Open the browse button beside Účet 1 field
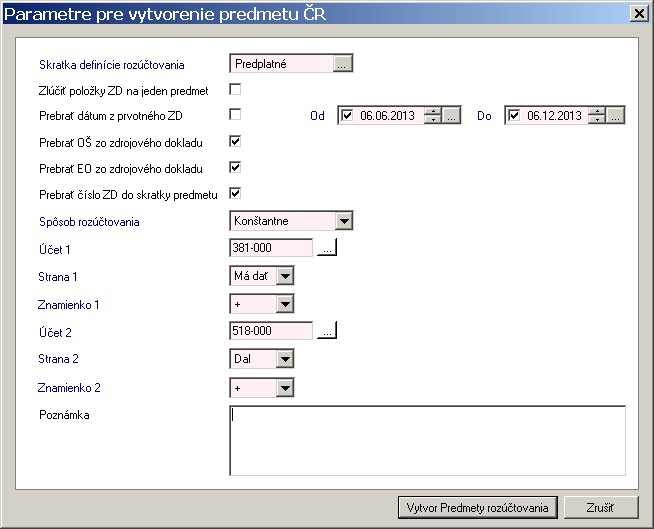The image size is (654, 529). [327, 248]
